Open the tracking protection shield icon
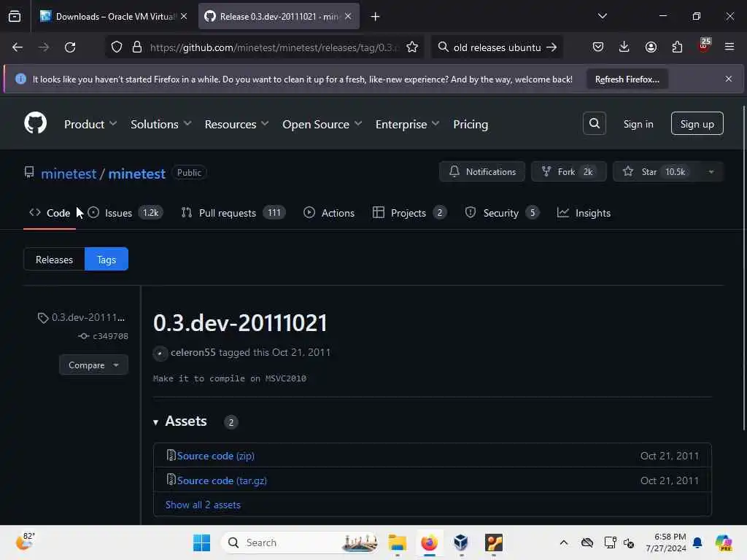 [117, 47]
